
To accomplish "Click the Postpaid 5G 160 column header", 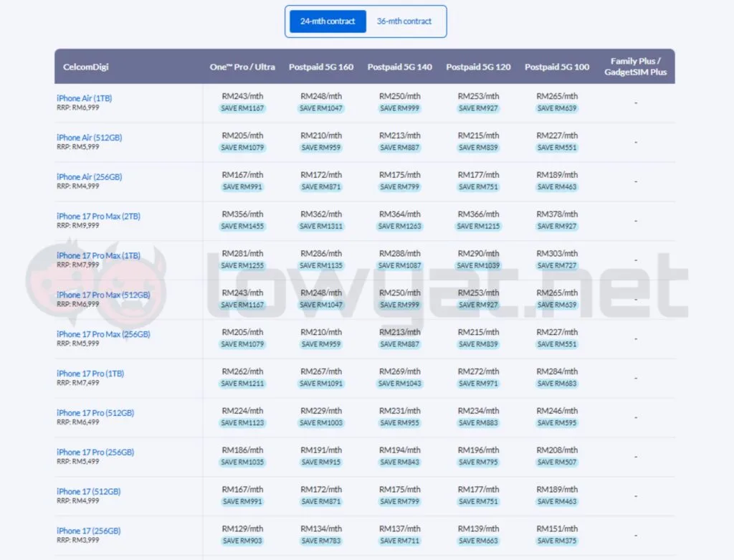I will pyautogui.click(x=321, y=67).
